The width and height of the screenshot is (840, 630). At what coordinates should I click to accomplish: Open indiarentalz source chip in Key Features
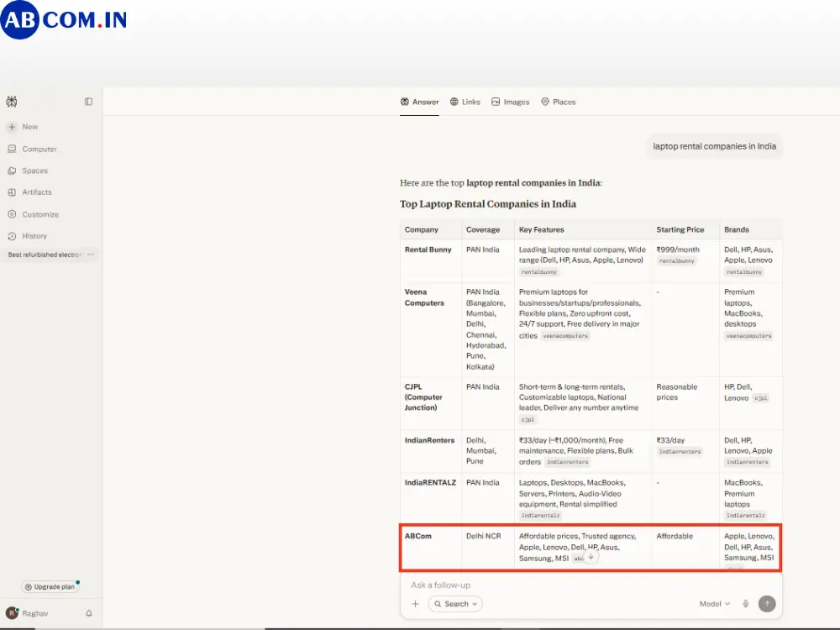click(540, 516)
